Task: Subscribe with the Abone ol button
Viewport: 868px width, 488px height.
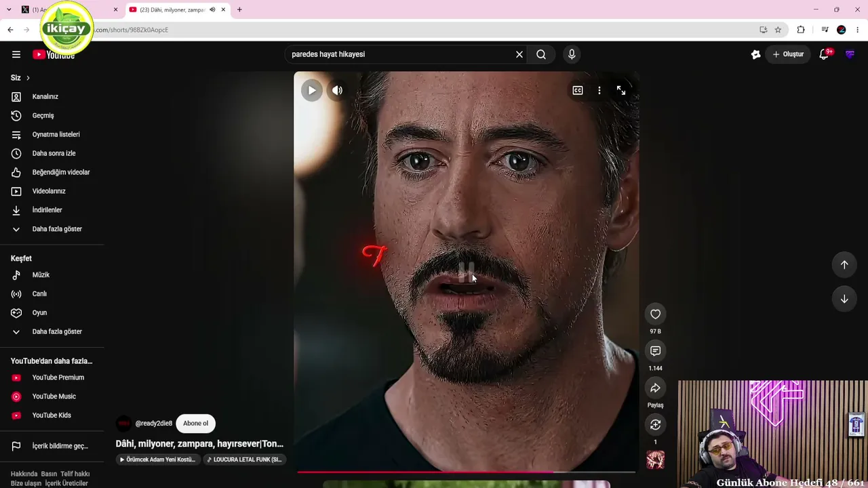Action: pos(195,424)
